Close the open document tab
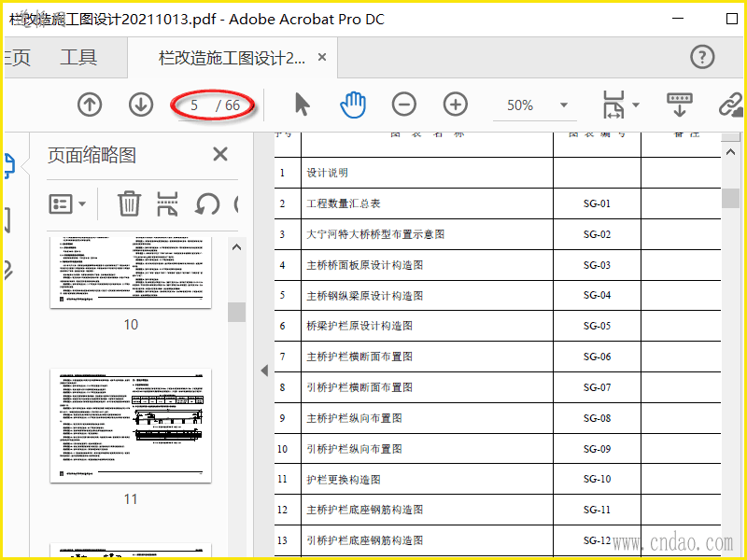Viewport: 747px width, 560px height. [x=322, y=57]
